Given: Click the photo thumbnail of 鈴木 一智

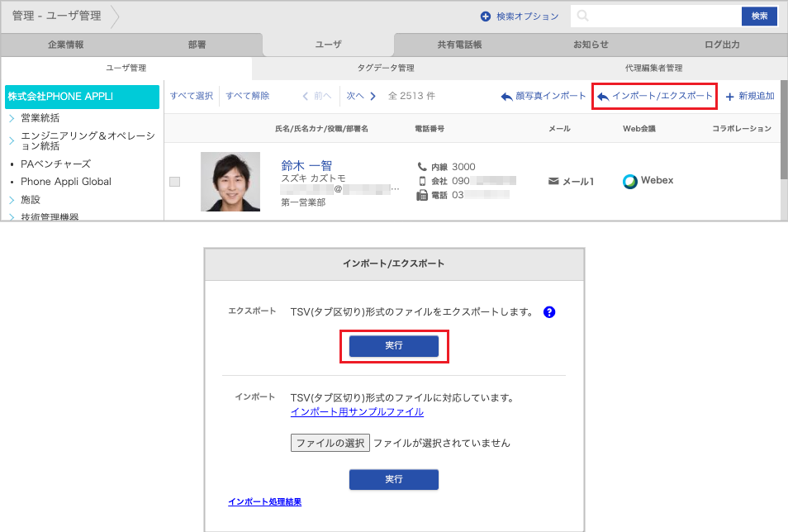Looking at the screenshot, I should [230, 182].
